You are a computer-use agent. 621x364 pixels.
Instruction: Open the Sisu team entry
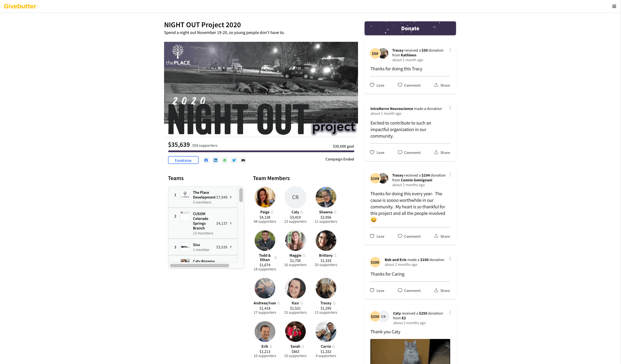pos(203,247)
